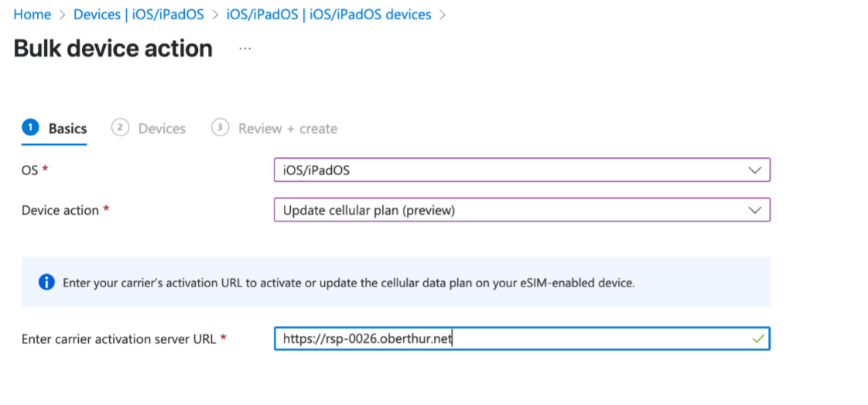
Task: Go to the Review + create tab label
Action: pyautogui.click(x=288, y=129)
